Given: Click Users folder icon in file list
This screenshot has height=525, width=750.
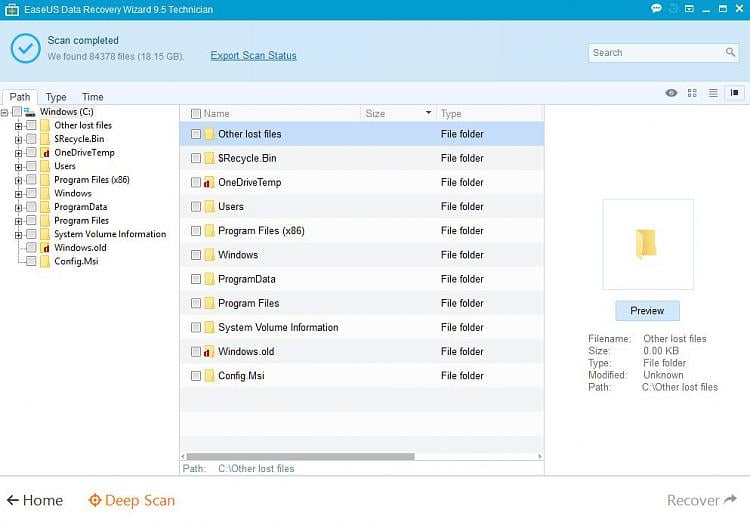Looking at the screenshot, I should (209, 207).
